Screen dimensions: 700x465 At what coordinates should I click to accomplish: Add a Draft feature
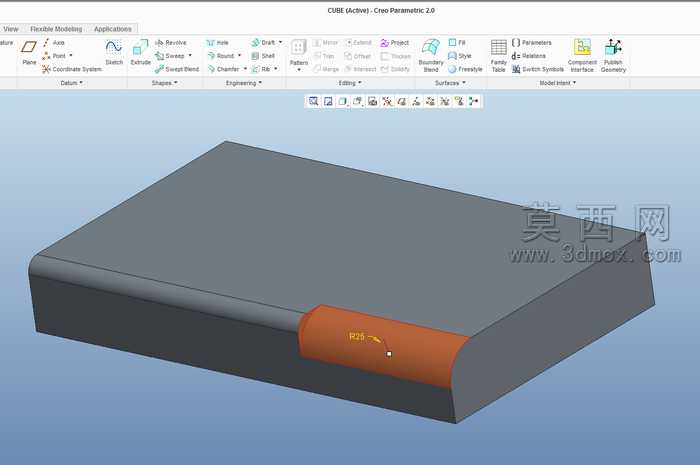click(263, 42)
